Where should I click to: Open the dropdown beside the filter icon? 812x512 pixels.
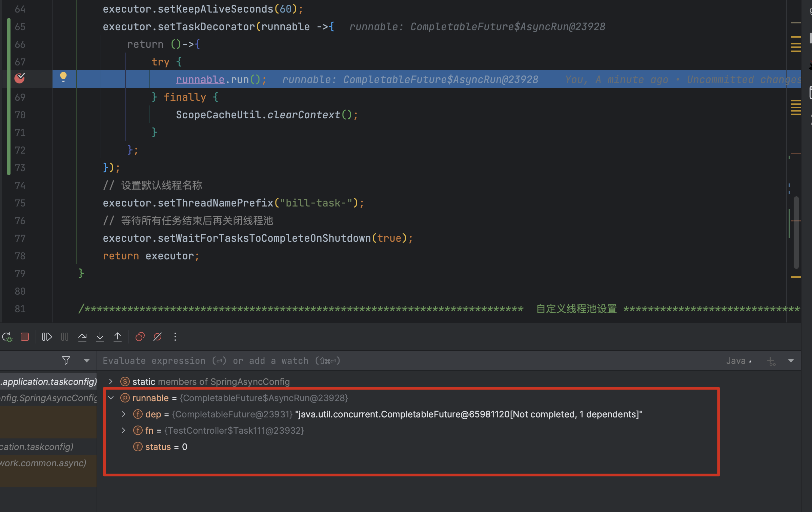[x=87, y=361]
